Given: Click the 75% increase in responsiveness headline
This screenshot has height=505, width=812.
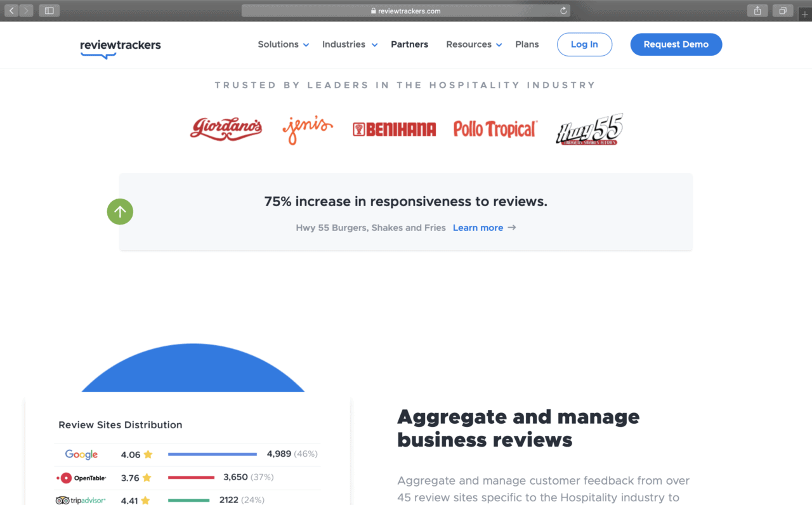Looking at the screenshot, I should pos(406,202).
